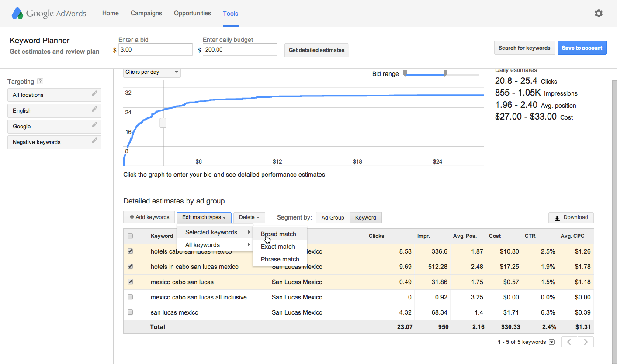
Task: Open the Campaigns tab
Action: pyautogui.click(x=146, y=14)
